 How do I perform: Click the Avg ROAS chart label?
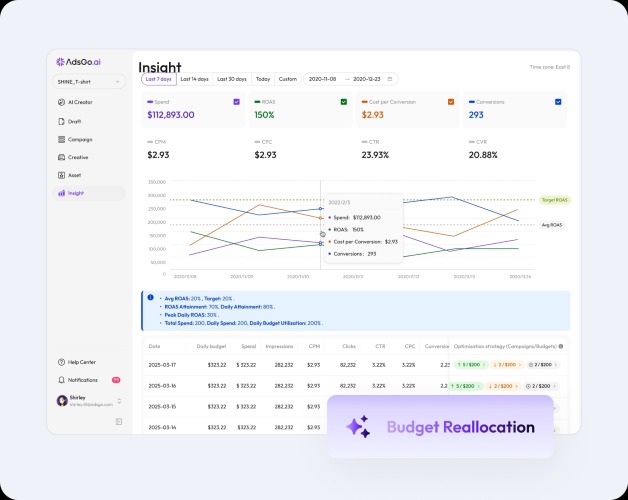click(x=552, y=225)
